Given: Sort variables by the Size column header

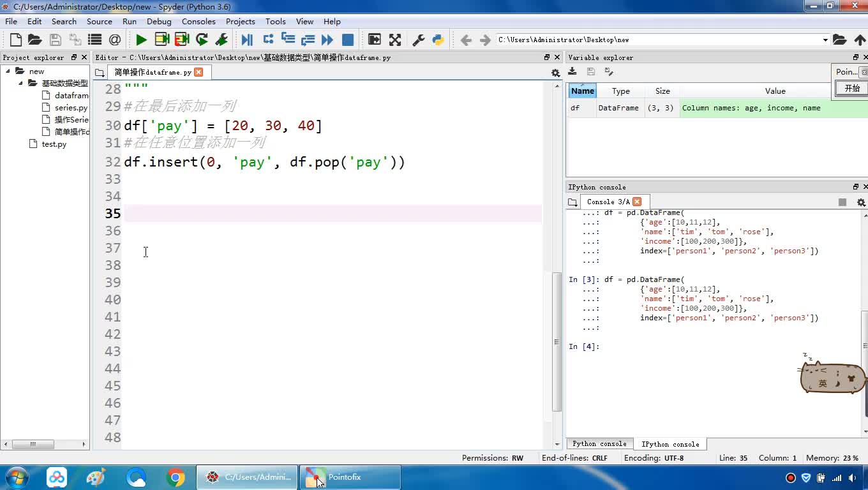Looking at the screenshot, I should point(662,91).
